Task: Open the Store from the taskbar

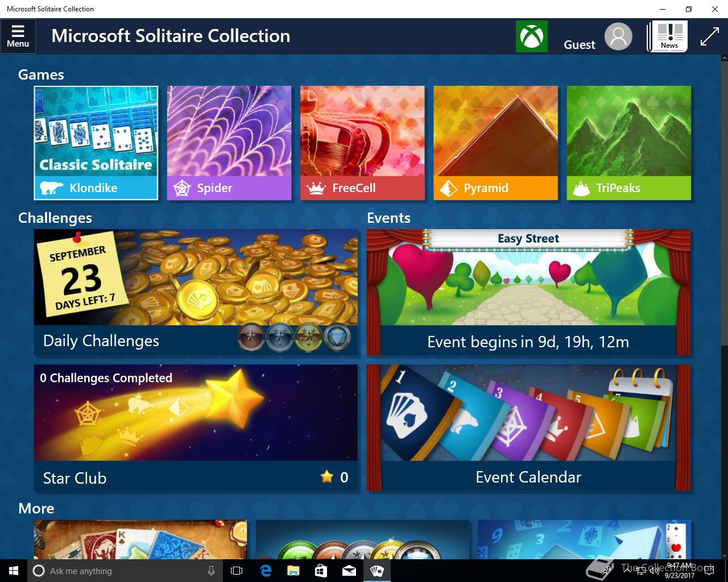Action: click(x=321, y=571)
